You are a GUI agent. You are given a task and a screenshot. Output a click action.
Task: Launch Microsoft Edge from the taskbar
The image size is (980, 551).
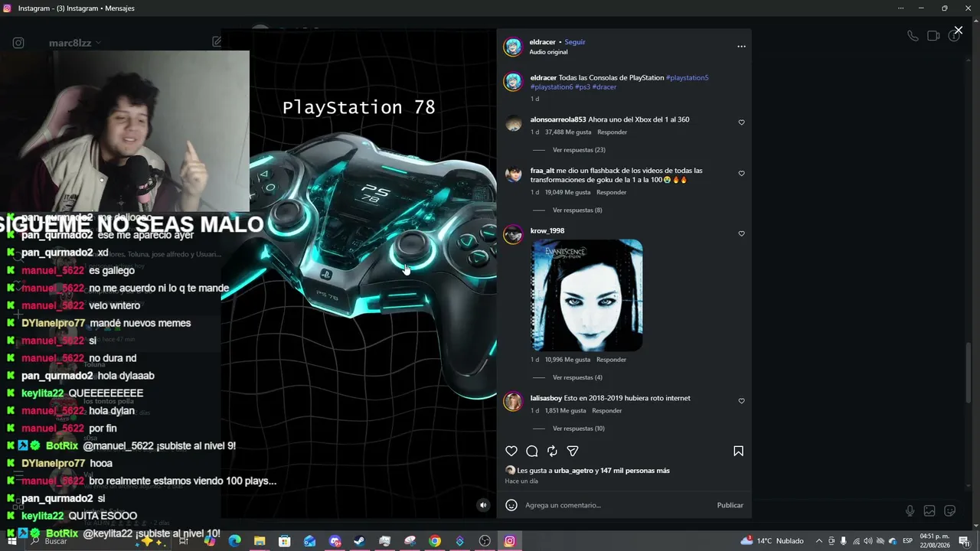pyautogui.click(x=234, y=541)
